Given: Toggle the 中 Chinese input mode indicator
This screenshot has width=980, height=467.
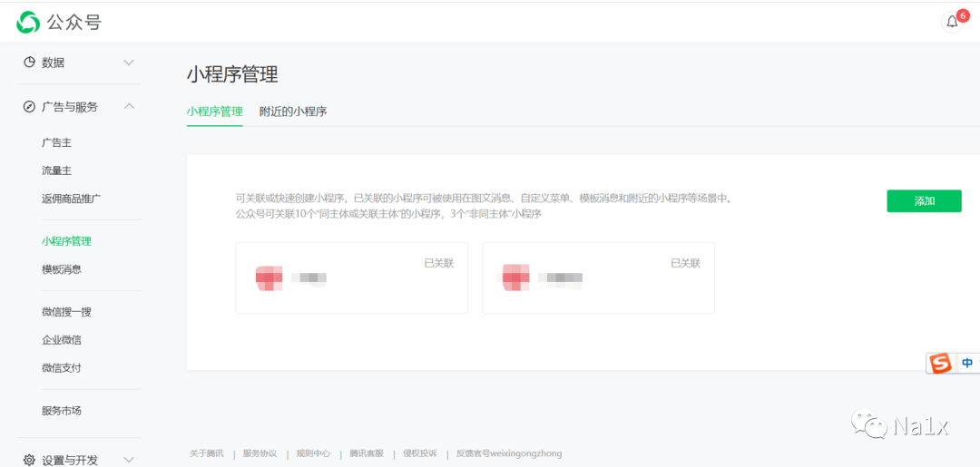Looking at the screenshot, I should (x=967, y=364).
